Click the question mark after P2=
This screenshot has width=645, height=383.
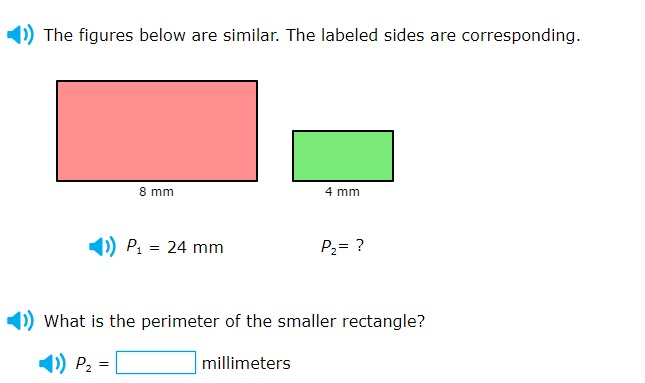click(360, 246)
